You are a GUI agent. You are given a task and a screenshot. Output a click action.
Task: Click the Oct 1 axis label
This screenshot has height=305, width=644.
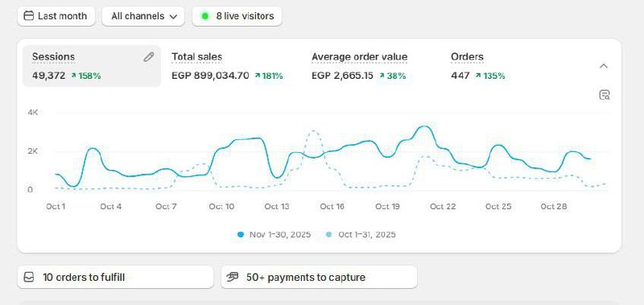coord(56,207)
